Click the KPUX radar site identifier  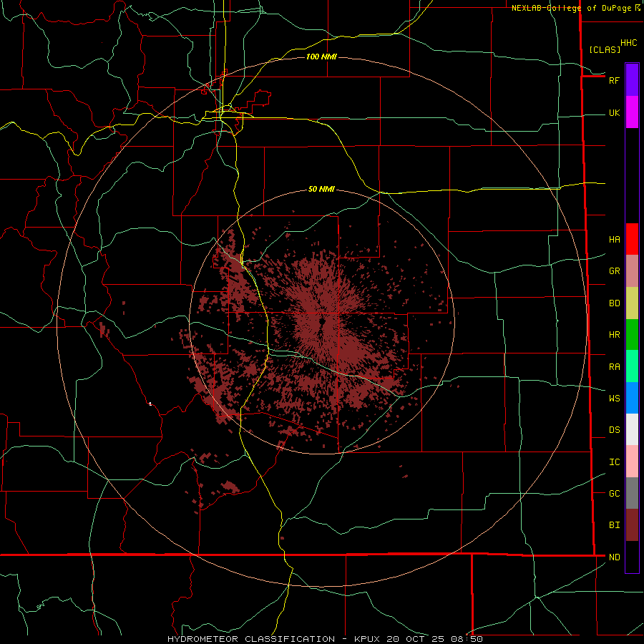pyautogui.click(x=368, y=639)
